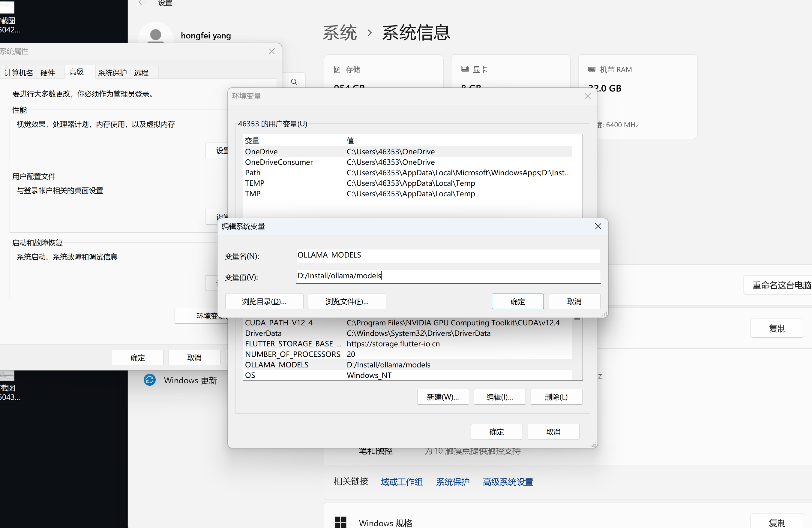The width and height of the screenshot is (812, 528).
Task: Click the Windows logo beside Windows 规格
Action: (340, 522)
